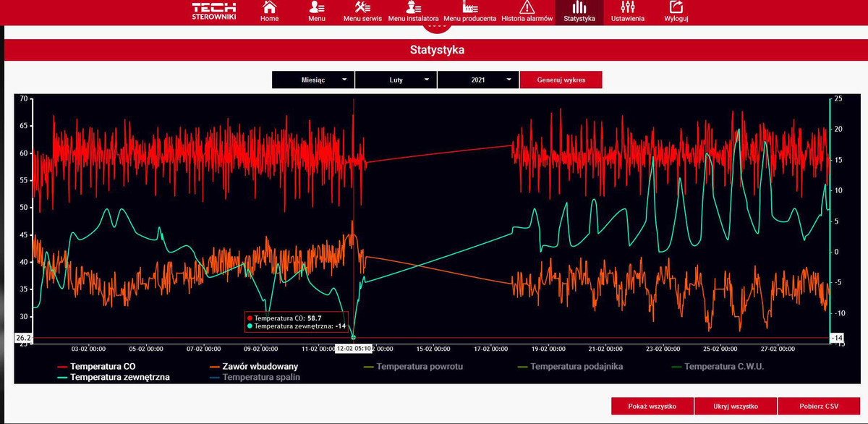Click the Pobierz CSV button
The image size is (868, 424).
click(820, 407)
